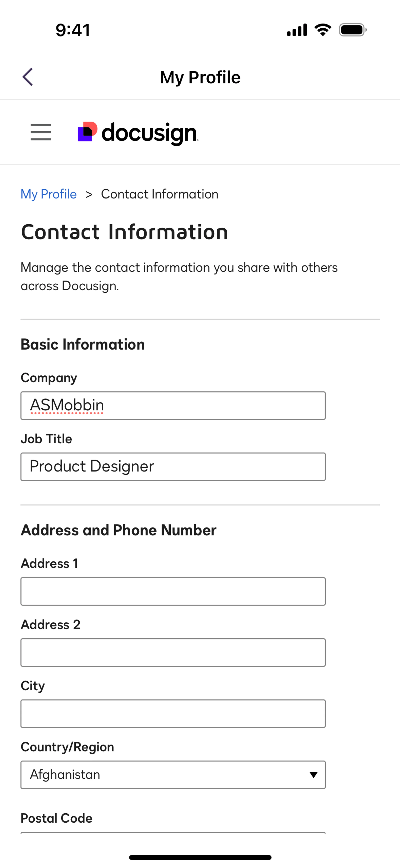400x868 pixels.
Task: Tap the cellular signal bars icon
Action: point(297,30)
